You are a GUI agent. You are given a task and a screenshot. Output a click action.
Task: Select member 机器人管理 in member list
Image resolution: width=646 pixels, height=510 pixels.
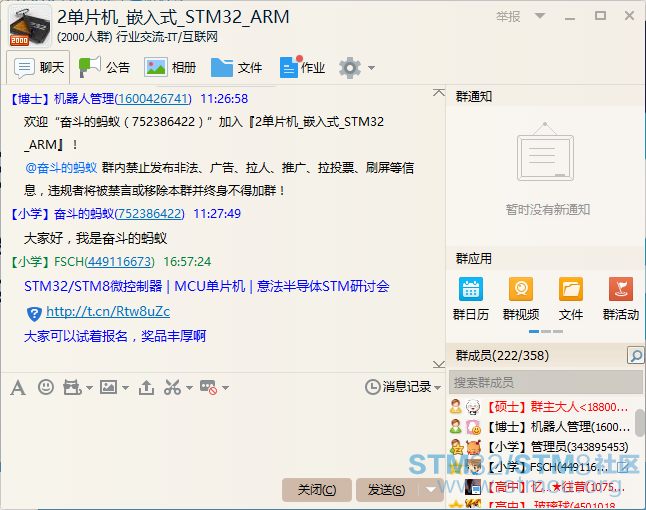click(541, 427)
